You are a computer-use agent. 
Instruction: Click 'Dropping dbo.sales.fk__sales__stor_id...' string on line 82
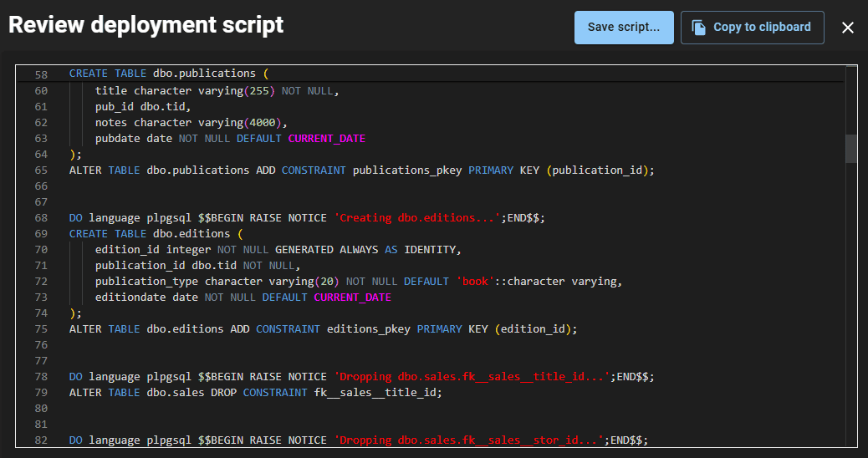[468, 440]
